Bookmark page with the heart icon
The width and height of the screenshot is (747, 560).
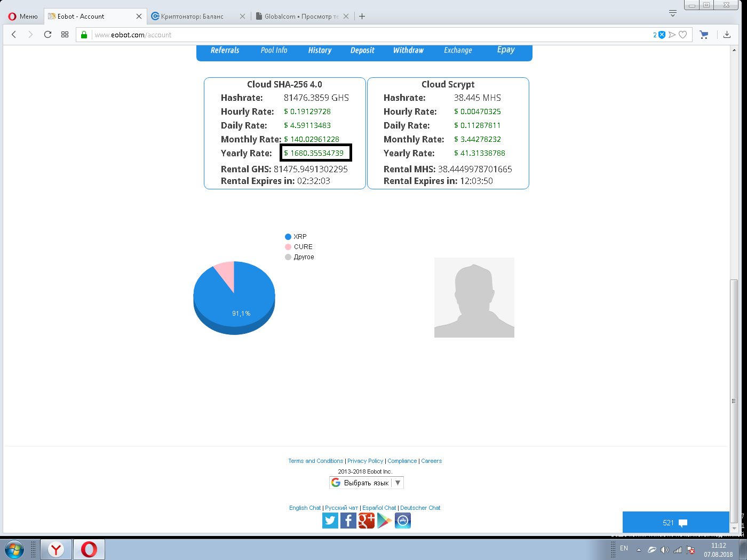(x=682, y=35)
